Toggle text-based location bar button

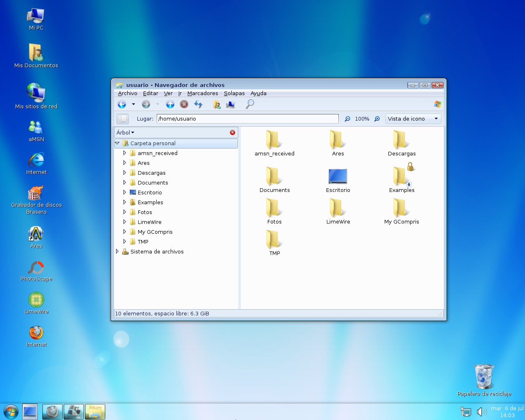(x=123, y=119)
